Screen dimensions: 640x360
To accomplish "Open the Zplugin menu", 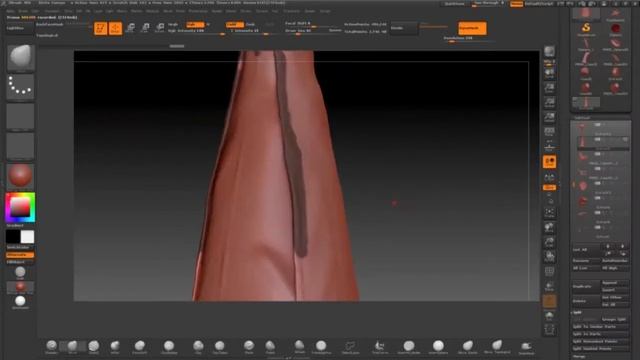I will click(310, 11).
